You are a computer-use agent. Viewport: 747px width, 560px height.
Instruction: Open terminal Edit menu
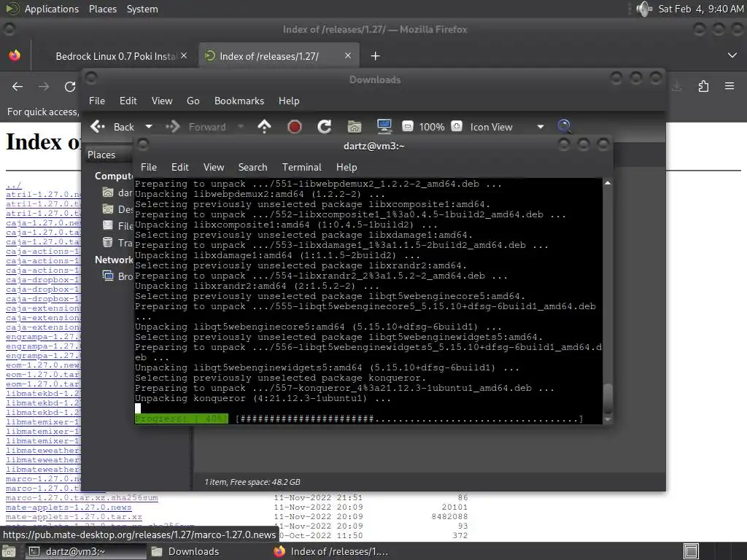click(x=179, y=167)
